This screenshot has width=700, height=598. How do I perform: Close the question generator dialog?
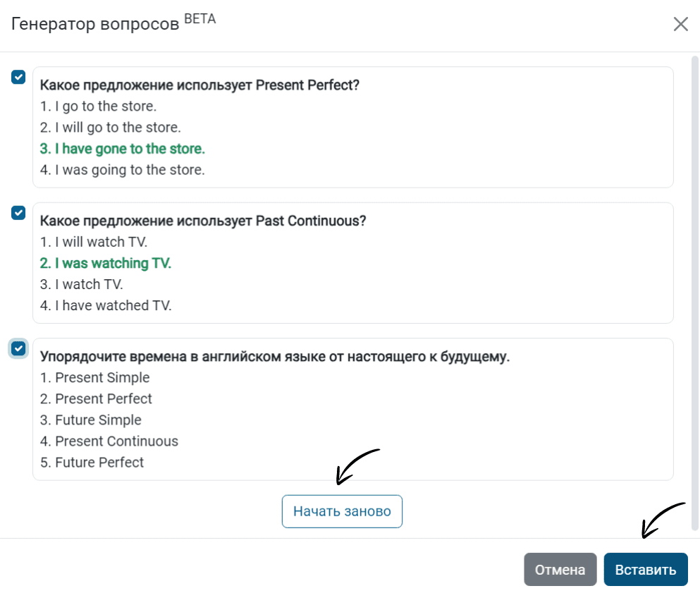coord(680,24)
